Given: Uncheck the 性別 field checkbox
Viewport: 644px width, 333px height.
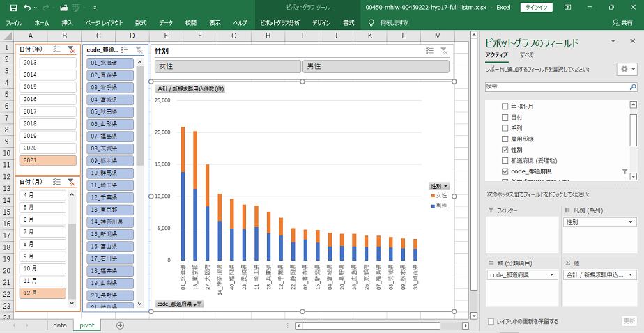Looking at the screenshot, I should [x=505, y=150].
